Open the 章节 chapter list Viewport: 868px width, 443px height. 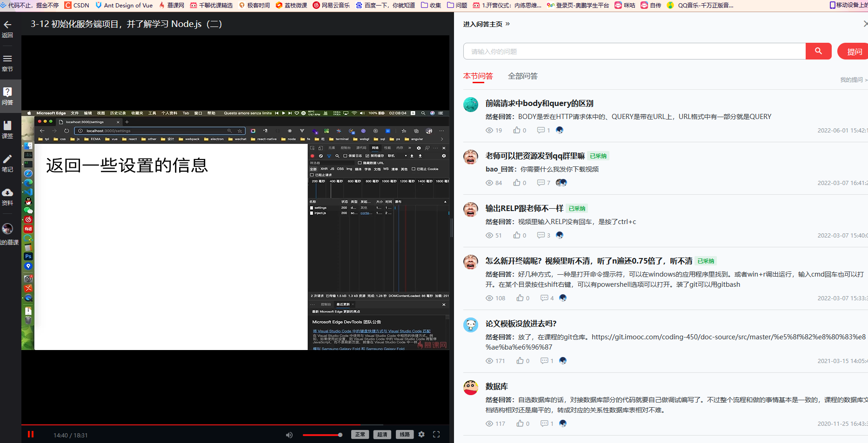7,63
